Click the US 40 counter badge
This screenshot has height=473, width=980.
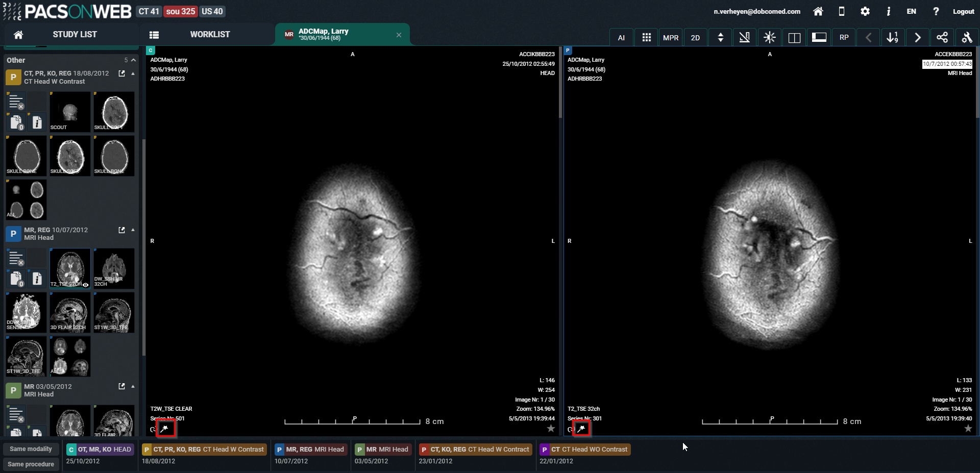tap(212, 11)
